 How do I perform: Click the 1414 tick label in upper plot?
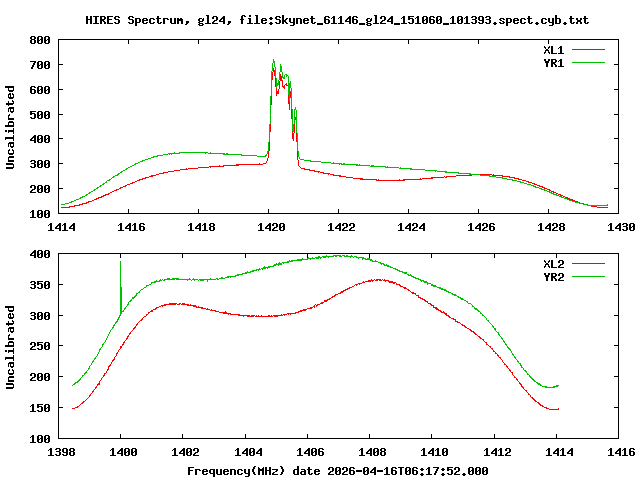[x=61, y=227]
